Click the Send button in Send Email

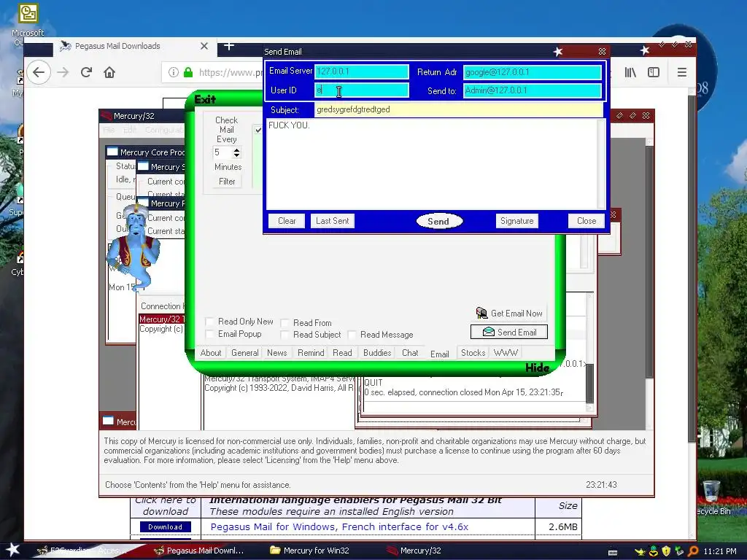(438, 221)
